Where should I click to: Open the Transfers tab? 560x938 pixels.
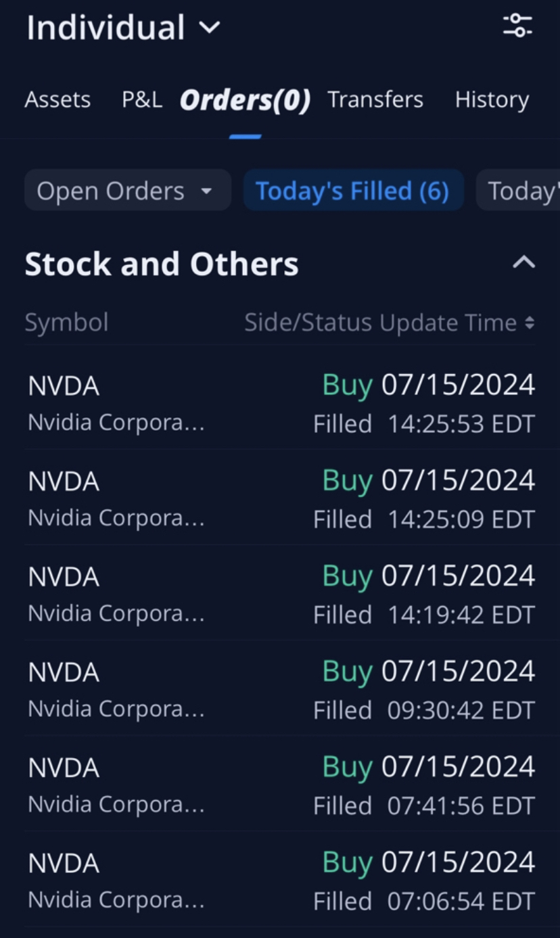click(x=375, y=100)
